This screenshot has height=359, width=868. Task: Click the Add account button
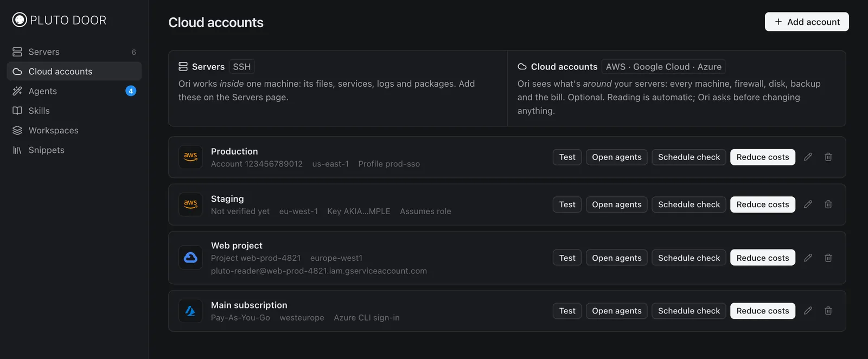(807, 22)
